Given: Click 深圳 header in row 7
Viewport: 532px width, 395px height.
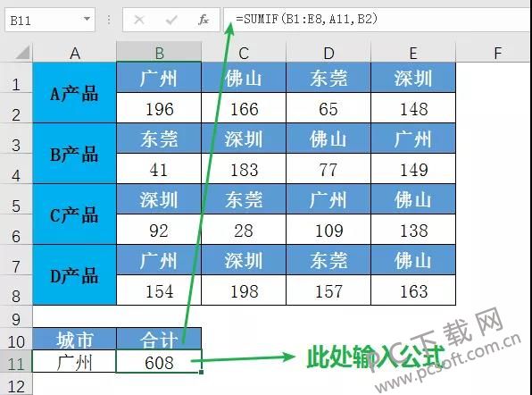Looking at the screenshot, I should [x=244, y=260].
